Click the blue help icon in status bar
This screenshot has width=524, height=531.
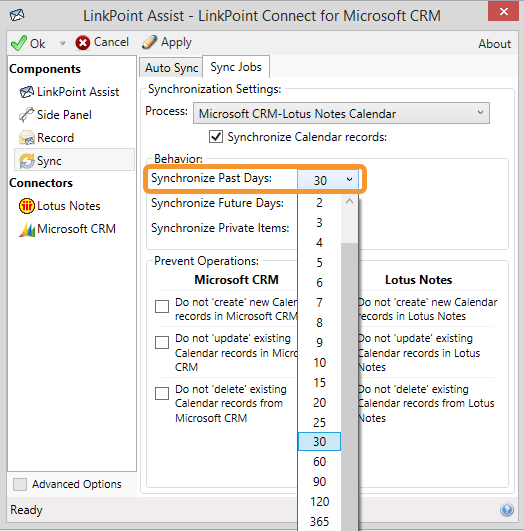507,510
